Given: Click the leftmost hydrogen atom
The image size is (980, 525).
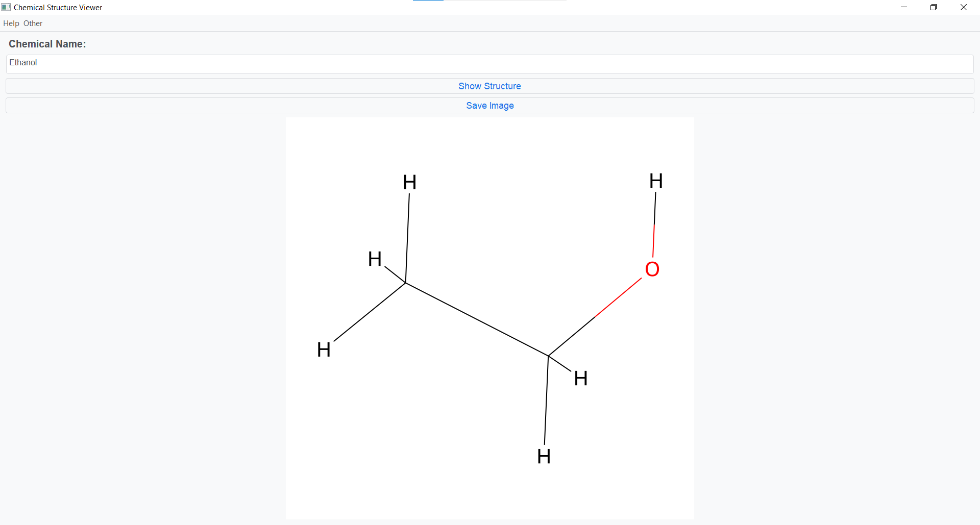Looking at the screenshot, I should 324,349.
